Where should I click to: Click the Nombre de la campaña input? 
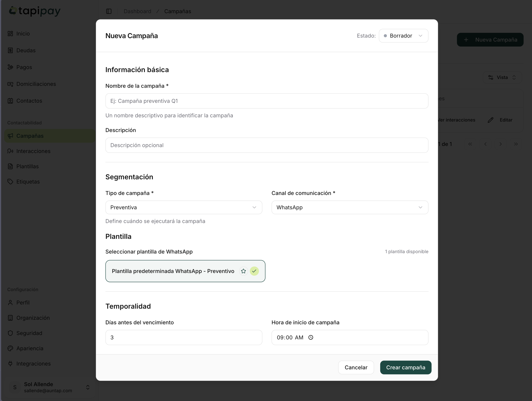pyautogui.click(x=267, y=101)
